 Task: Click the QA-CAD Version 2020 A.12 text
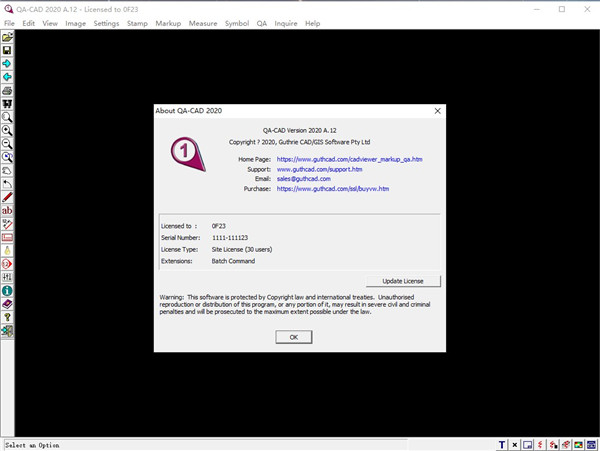(x=300, y=130)
